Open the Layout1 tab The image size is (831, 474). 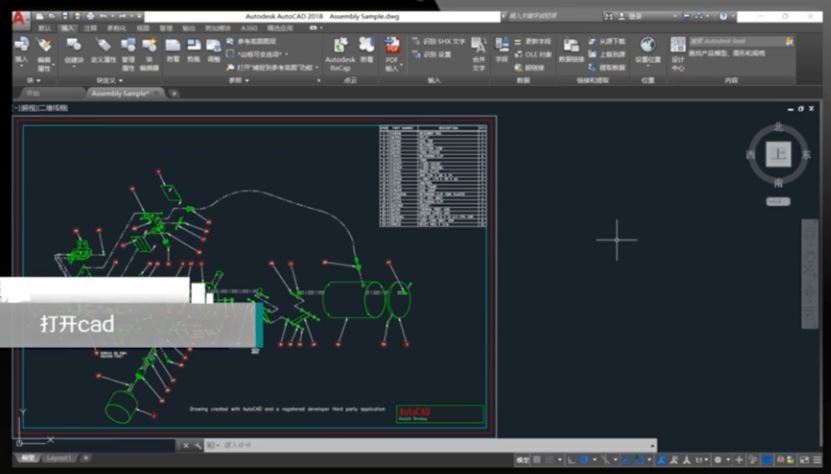(x=57, y=458)
